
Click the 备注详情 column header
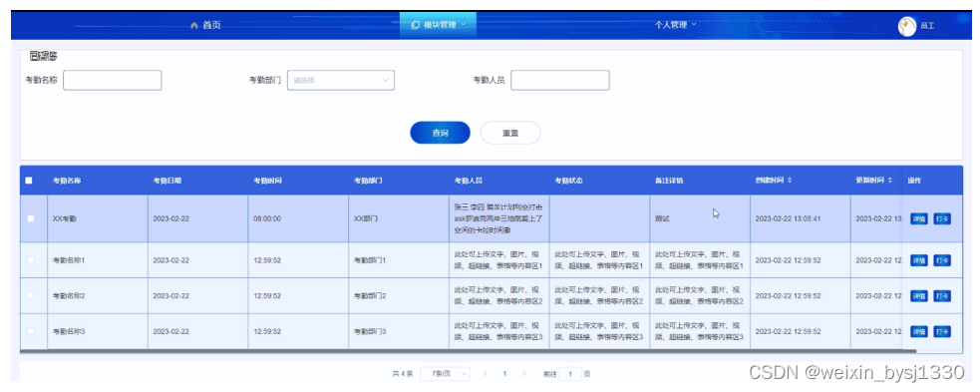pos(669,181)
